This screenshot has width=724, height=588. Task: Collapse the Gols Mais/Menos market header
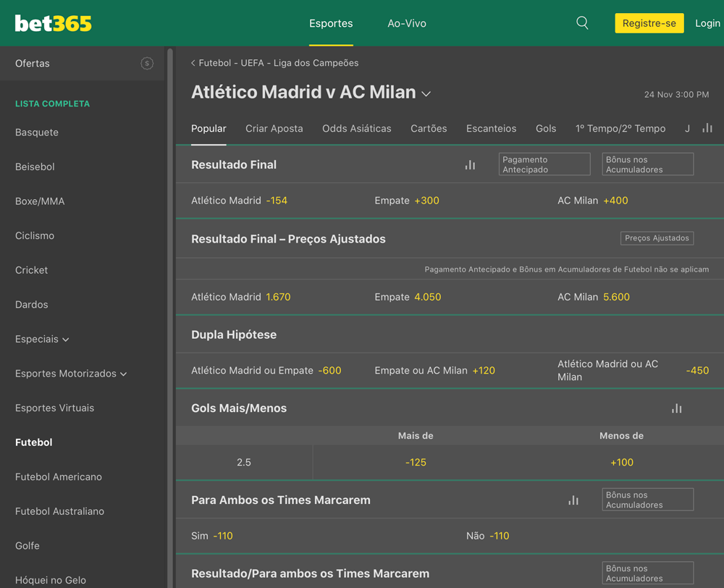[x=239, y=408]
